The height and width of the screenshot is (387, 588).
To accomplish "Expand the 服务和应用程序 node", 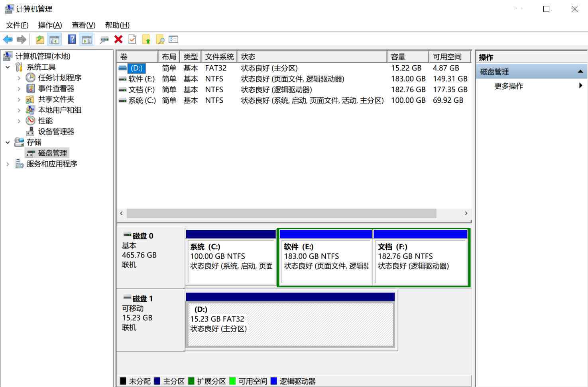I will [x=8, y=164].
